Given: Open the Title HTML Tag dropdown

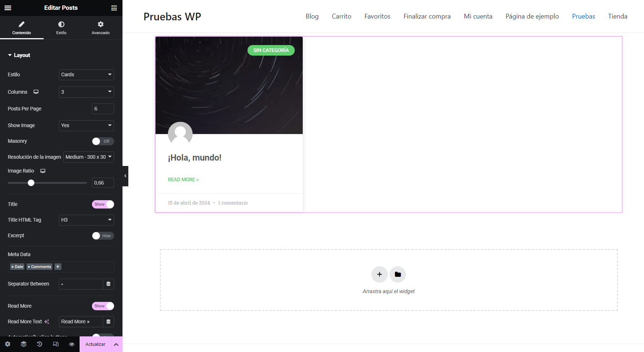Looking at the screenshot, I should [x=86, y=220].
